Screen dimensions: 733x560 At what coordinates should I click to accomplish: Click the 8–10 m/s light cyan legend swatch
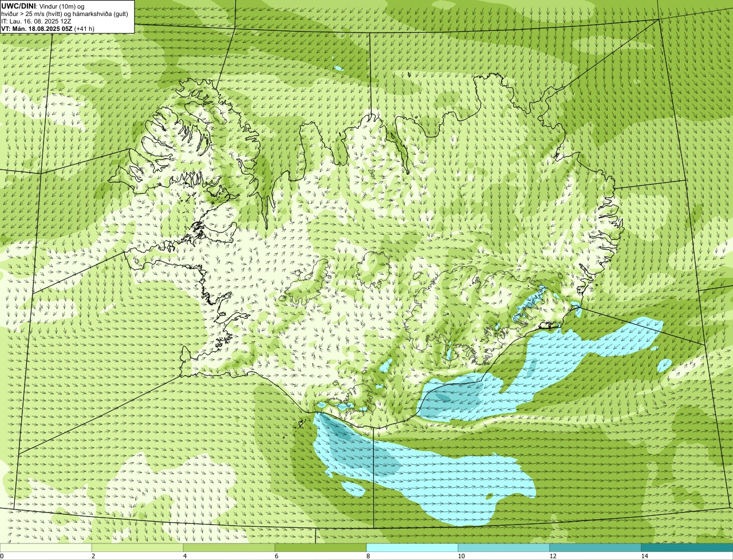(412, 547)
